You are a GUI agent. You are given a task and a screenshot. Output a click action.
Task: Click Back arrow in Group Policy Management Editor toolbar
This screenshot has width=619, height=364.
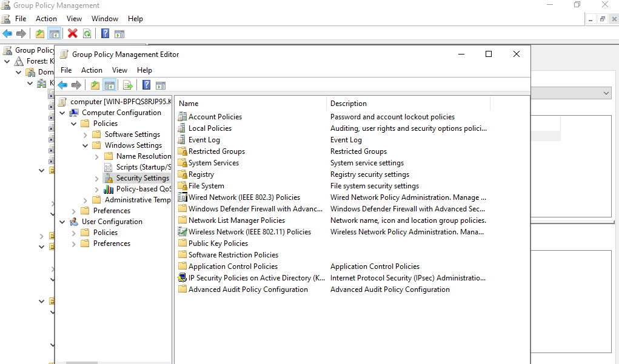pos(62,85)
